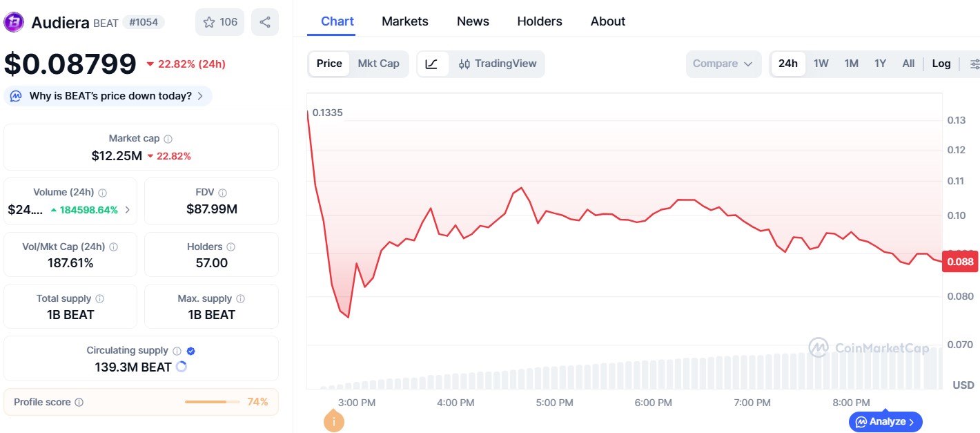The width and height of the screenshot is (980, 433).
Task: Expand the Volume (24h) details chevron
Action: pyautogui.click(x=127, y=210)
